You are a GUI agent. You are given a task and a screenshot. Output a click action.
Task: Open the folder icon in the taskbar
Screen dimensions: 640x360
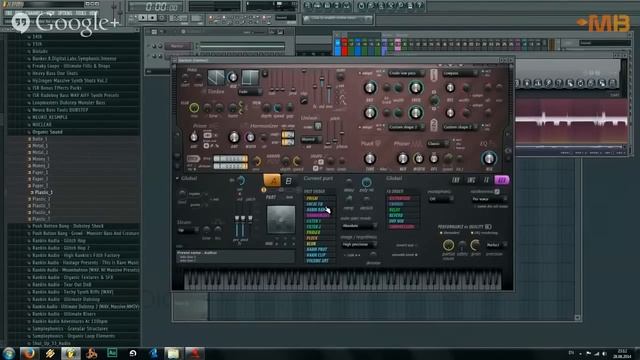pyautogui.click(x=173, y=353)
